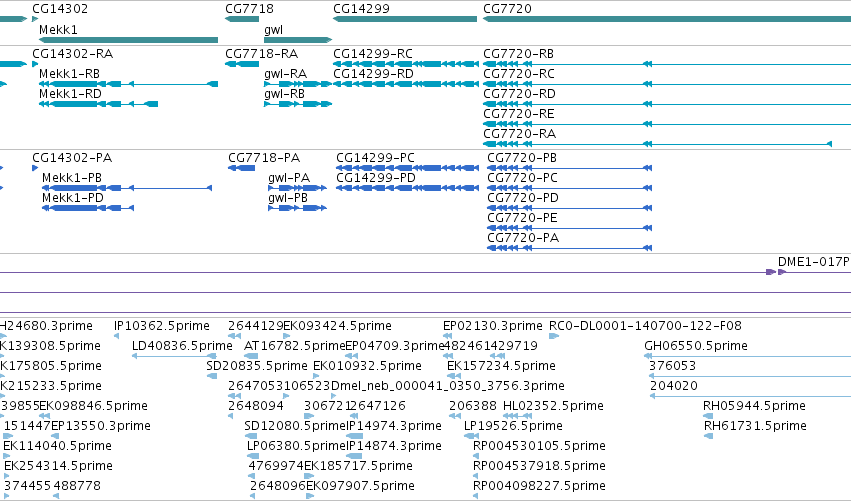The width and height of the screenshot is (851, 501).
Task: Select transcript Mekk1-RB
Action: click(69, 74)
